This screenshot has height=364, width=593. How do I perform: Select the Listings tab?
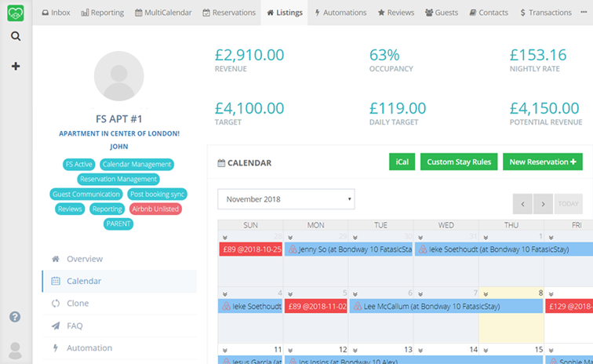tap(285, 13)
